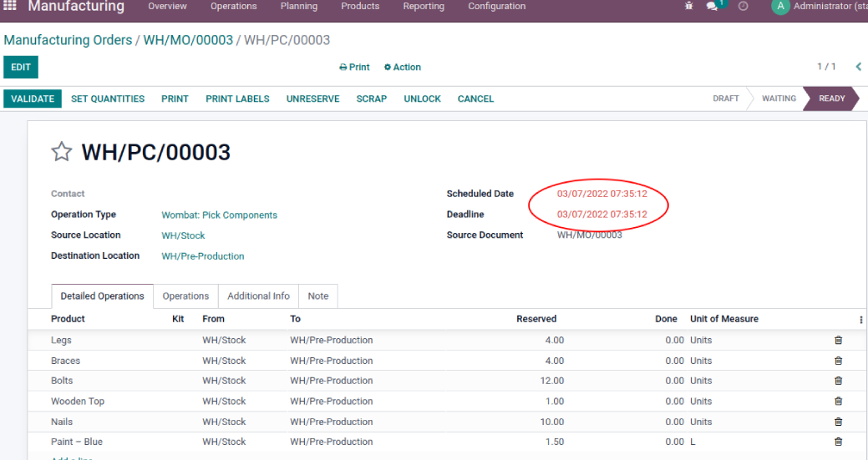The image size is (868, 460).
Task: Click the SCRAP button
Action: pos(372,99)
